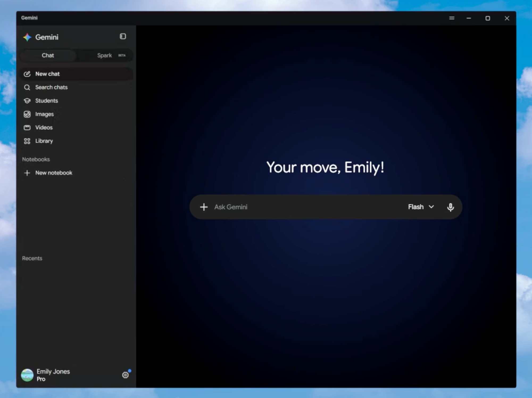
Task: Switch to the Chat tab
Action: [48, 55]
